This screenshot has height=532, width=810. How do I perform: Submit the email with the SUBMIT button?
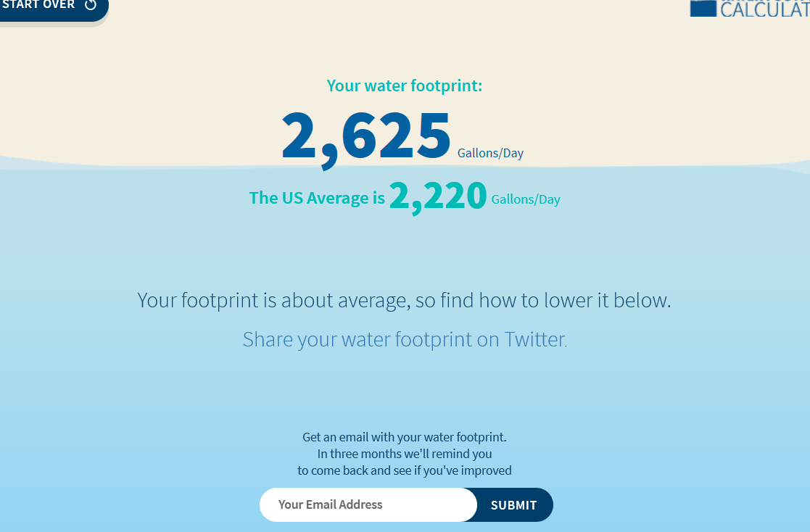(x=513, y=504)
